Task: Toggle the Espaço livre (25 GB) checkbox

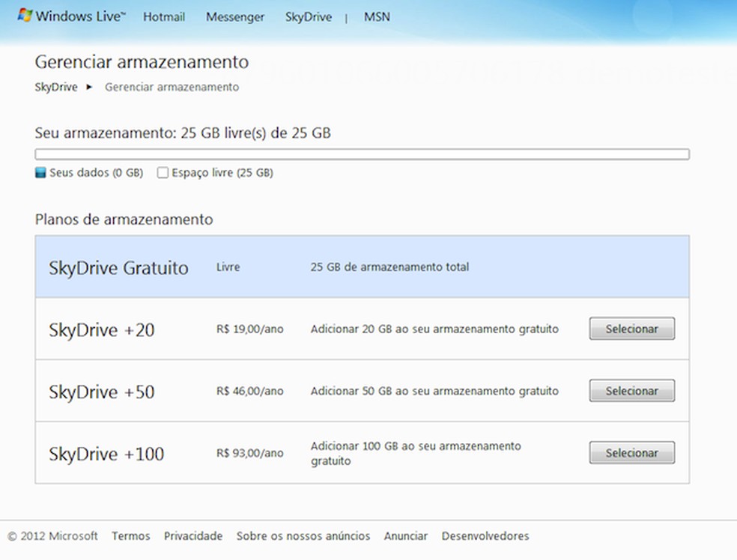Action: point(162,172)
